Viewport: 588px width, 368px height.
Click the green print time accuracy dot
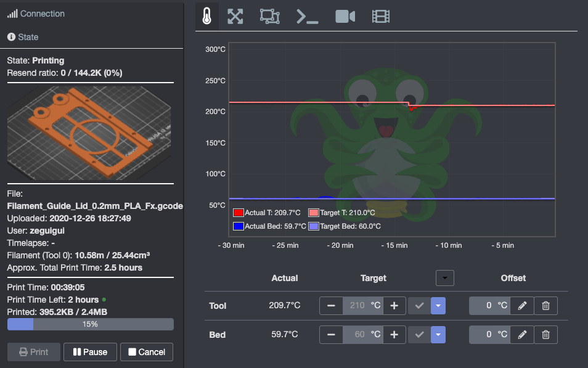pyautogui.click(x=104, y=300)
